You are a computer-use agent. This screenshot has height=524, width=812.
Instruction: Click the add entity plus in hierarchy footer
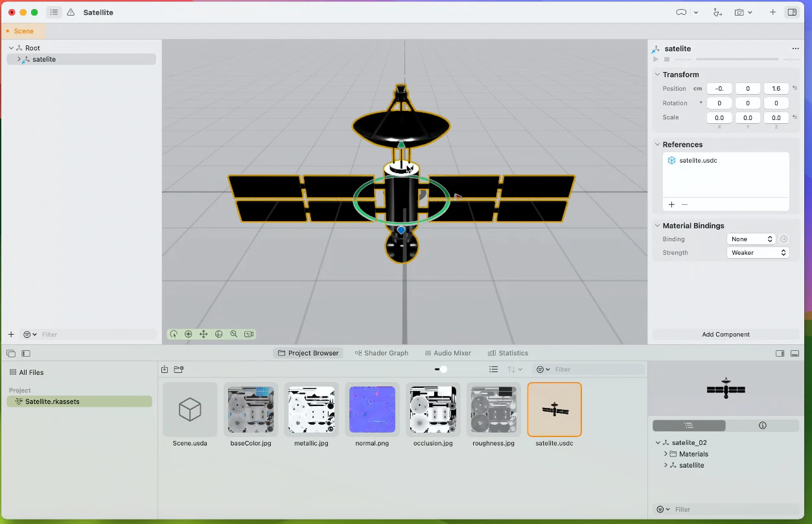pos(11,335)
